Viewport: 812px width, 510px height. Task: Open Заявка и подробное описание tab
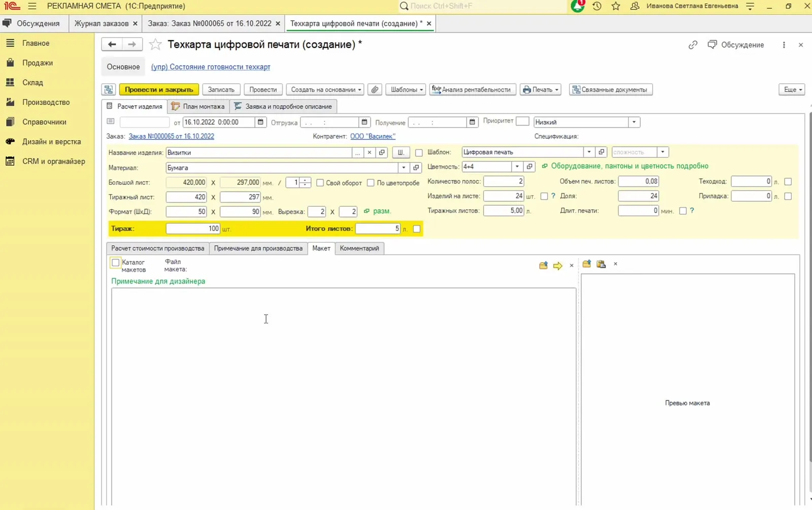(x=283, y=106)
